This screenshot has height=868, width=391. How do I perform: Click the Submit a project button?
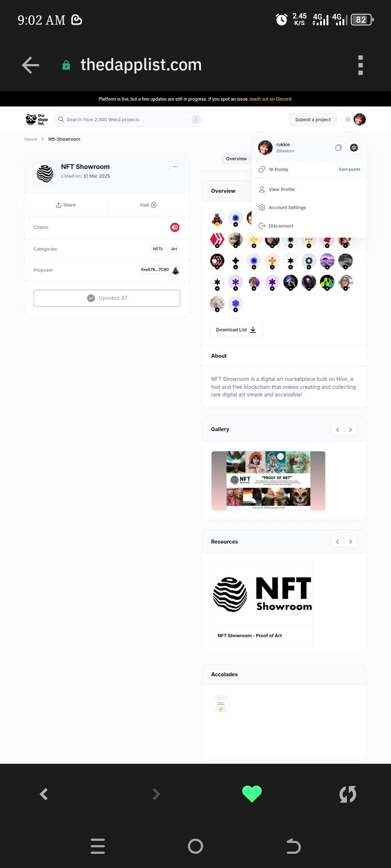pyautogui.click(x=313, y=119)
